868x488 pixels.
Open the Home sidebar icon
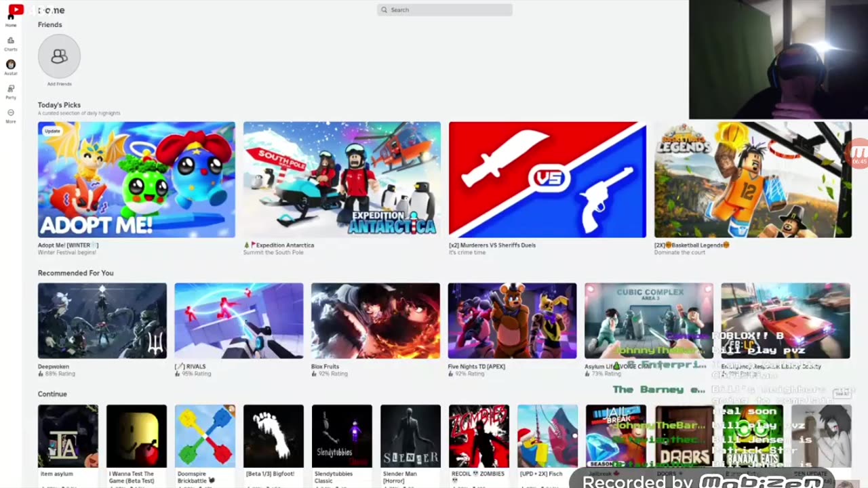pos(11,18)
